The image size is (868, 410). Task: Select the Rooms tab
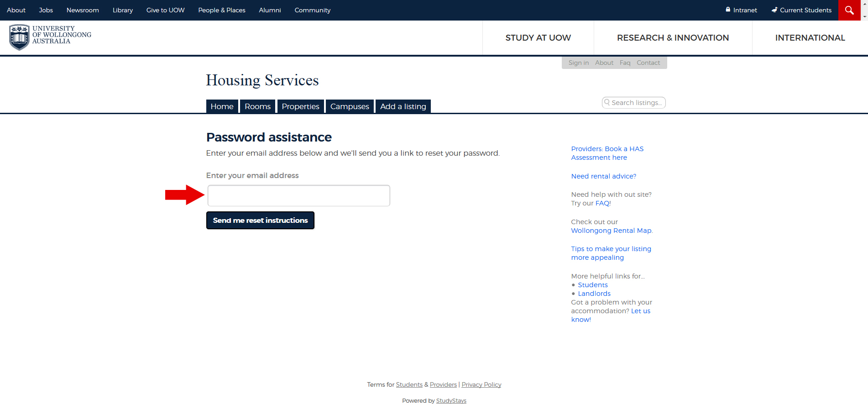[257, 106]
